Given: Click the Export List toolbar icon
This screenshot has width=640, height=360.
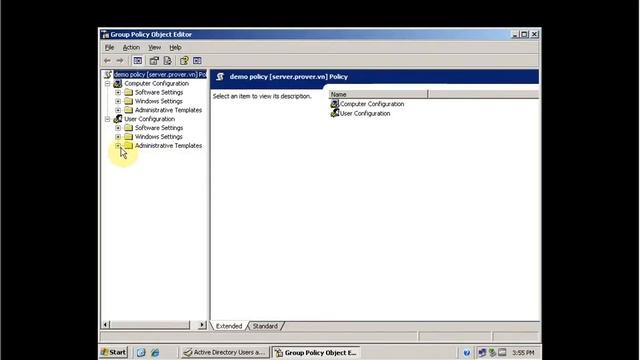Looking at the screenshot, I should click(x=167, y=61).
